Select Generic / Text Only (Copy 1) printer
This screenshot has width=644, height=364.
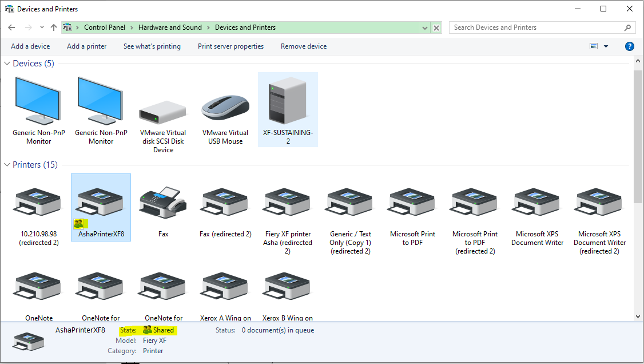coord(350,215)
